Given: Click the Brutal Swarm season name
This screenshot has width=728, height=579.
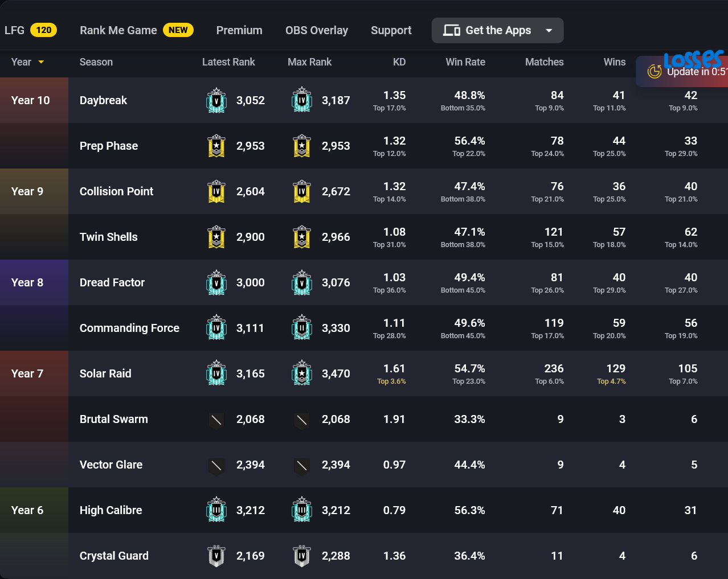Looking at the screenshot, I should (114, 419).
